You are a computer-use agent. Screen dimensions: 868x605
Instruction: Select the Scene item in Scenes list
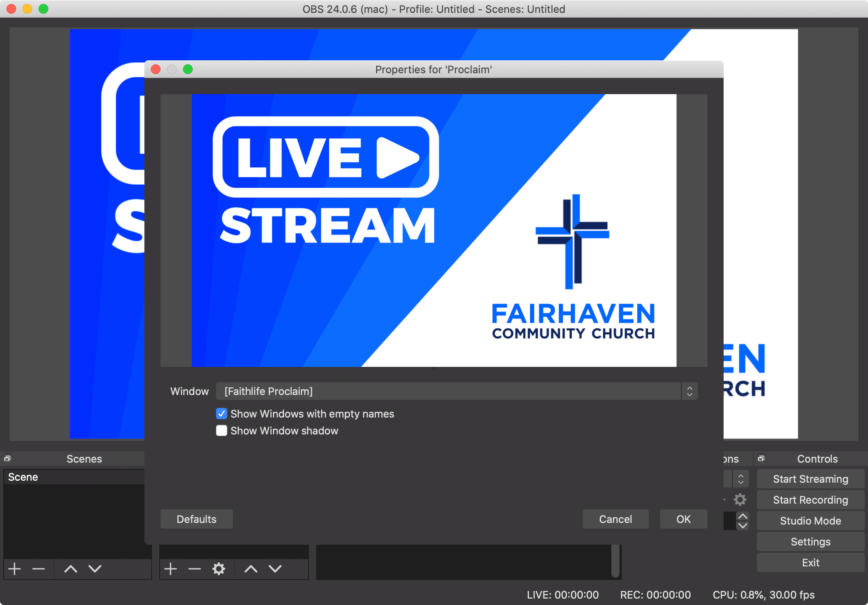(74, 477)
